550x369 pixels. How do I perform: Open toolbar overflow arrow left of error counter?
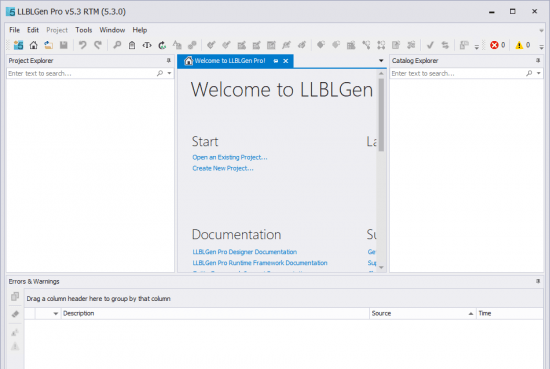477,47
